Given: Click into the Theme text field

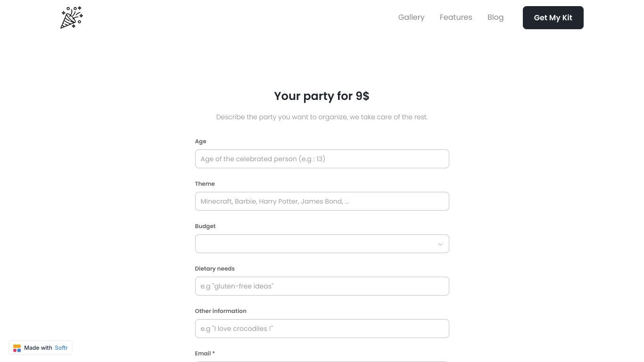Looking at the screenshot, I should tap(322, 201).
